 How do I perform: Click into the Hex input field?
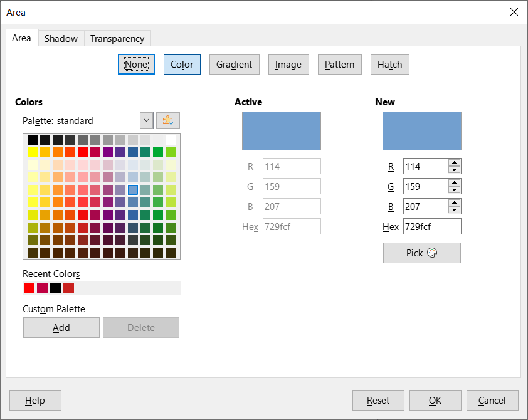(x=431, y=227)
